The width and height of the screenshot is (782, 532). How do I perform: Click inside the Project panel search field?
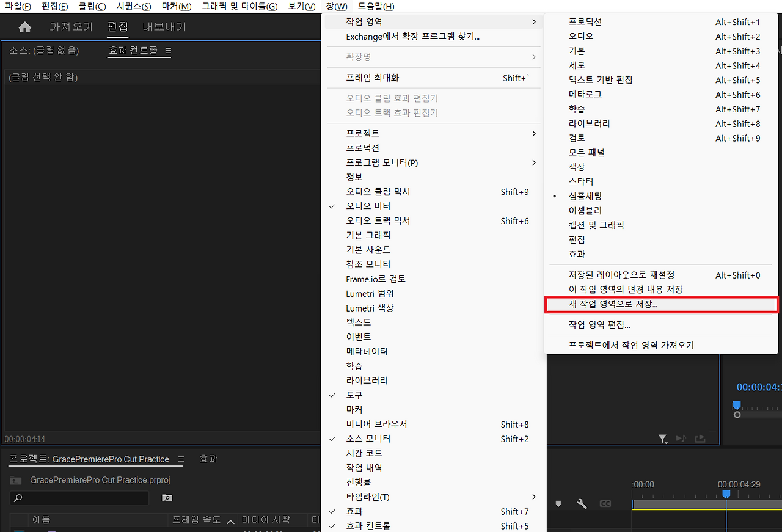tap(79, 498)
